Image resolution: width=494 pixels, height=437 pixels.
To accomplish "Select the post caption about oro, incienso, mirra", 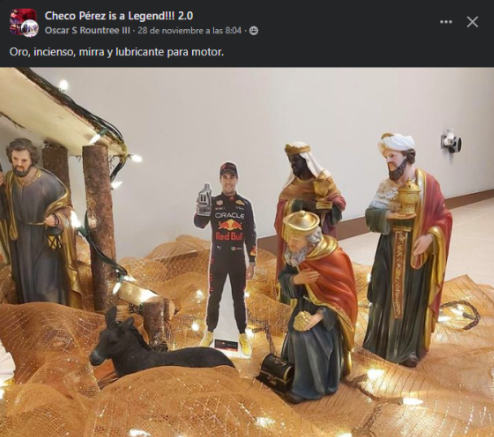I will pyautogui.click(x=117, y=52).
